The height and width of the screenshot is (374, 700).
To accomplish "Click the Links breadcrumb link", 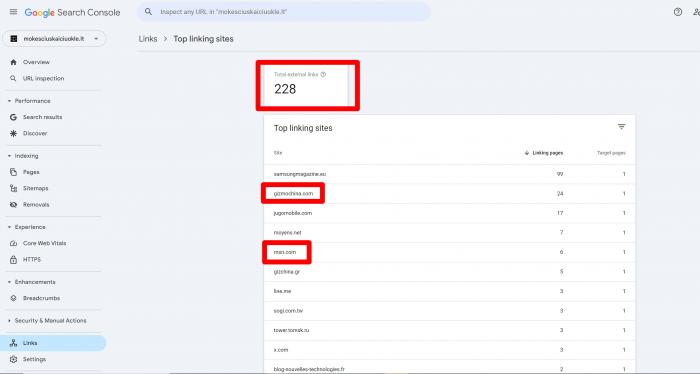I will [148, 39].
